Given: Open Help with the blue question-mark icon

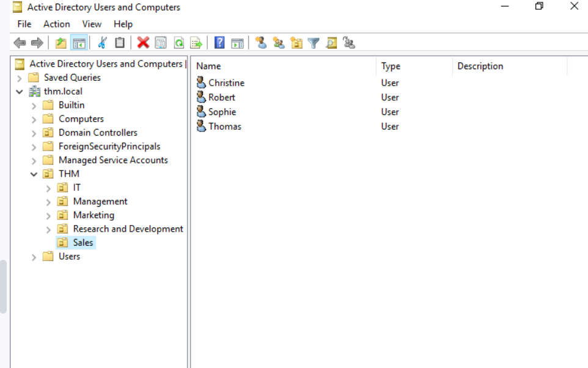Looking at the screenshot, I should [x=219, y=43].
